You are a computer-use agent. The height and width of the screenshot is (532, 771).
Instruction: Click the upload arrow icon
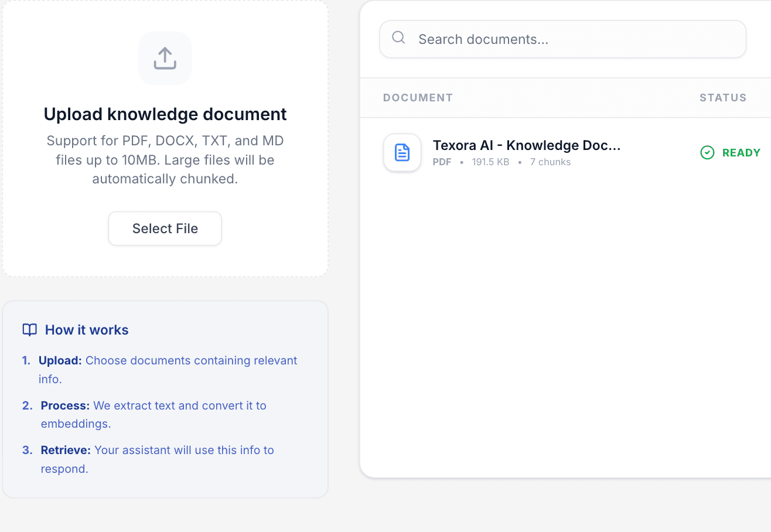165,58
